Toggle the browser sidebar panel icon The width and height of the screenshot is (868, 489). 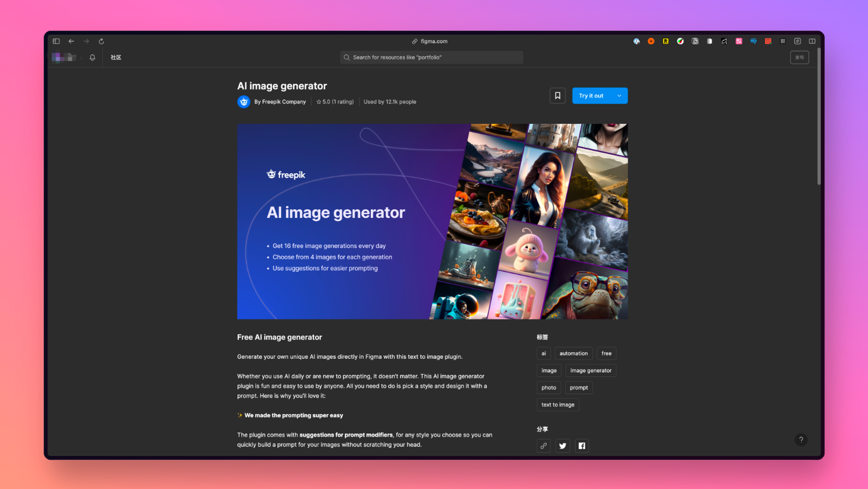(56, 41)
